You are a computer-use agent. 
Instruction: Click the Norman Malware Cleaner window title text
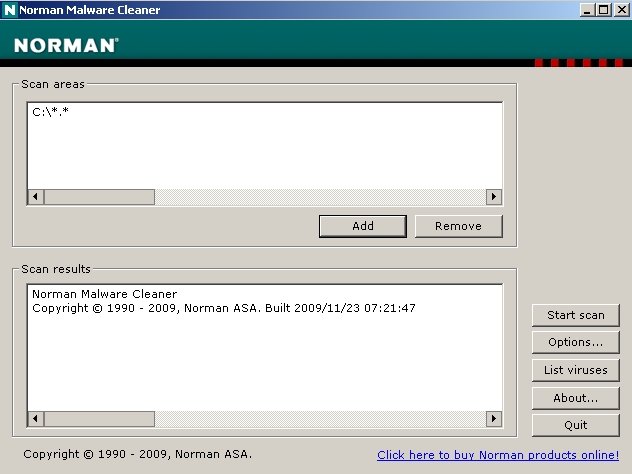coord(89,10)
